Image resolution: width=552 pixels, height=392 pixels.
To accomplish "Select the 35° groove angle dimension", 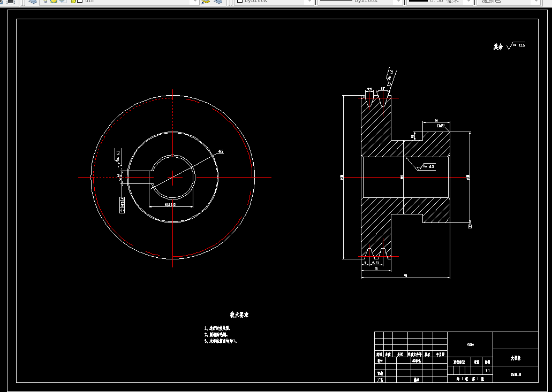I will point(383,89).
